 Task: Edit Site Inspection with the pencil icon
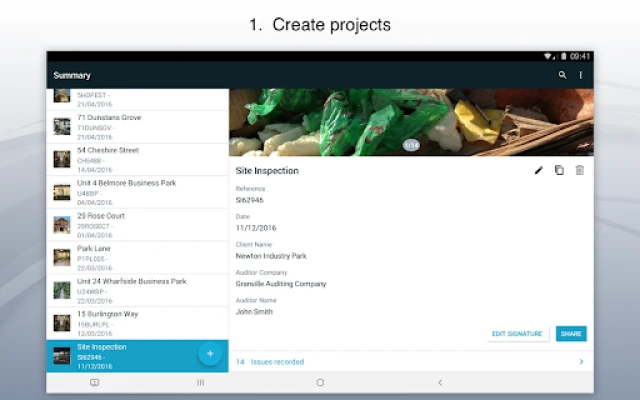tap(539, 170)
